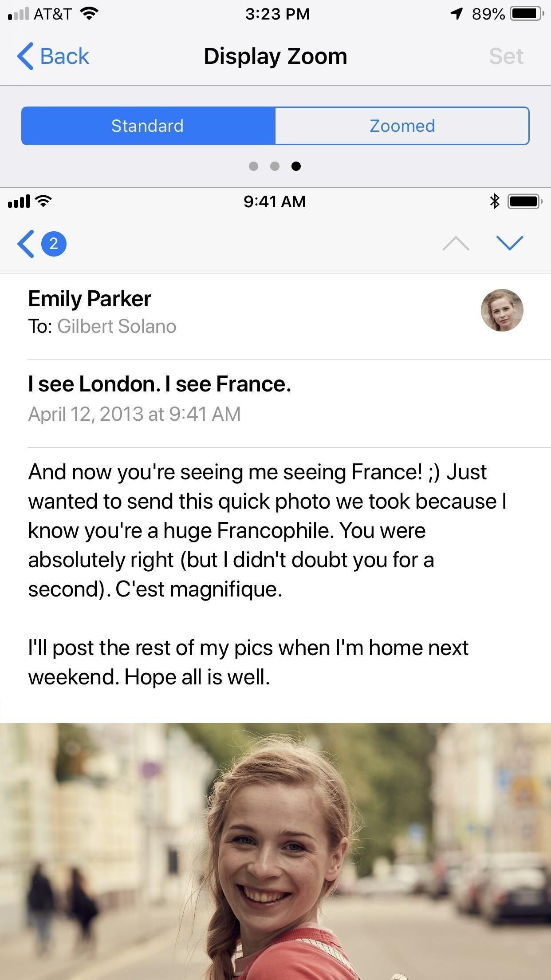Tap the Bluetooth icon in preview
This screenshot has height=980, width=551.
click(x=495, y=202)
